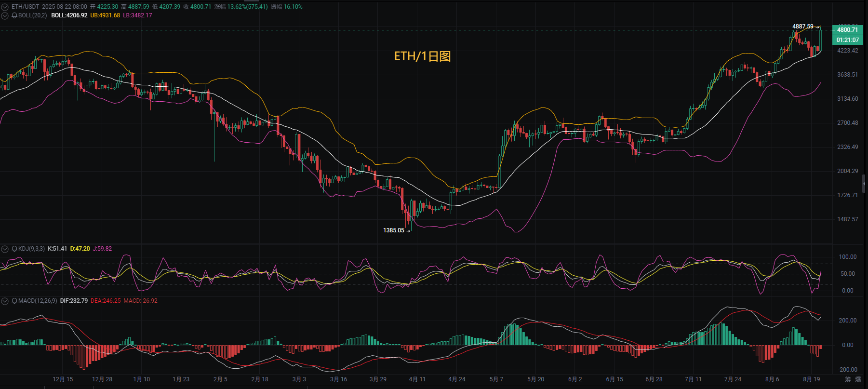Click the bell icon beside MACD(12,26,9)
Image resolution: width=868 pixels, height=389 pixels.
[x=14, y=301]
